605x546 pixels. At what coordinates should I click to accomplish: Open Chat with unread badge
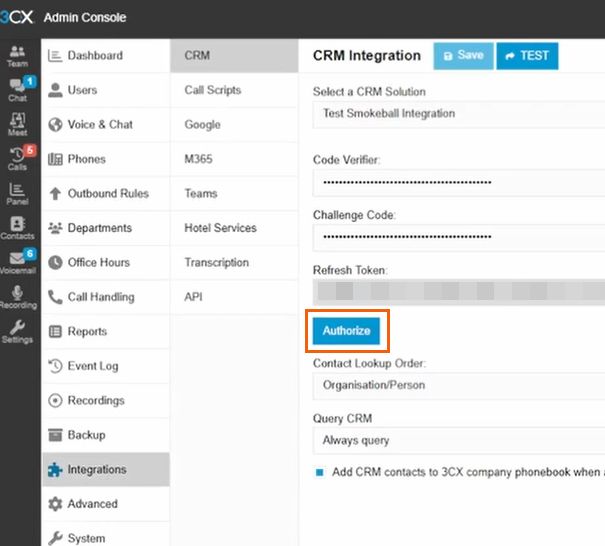coord(18,90)
